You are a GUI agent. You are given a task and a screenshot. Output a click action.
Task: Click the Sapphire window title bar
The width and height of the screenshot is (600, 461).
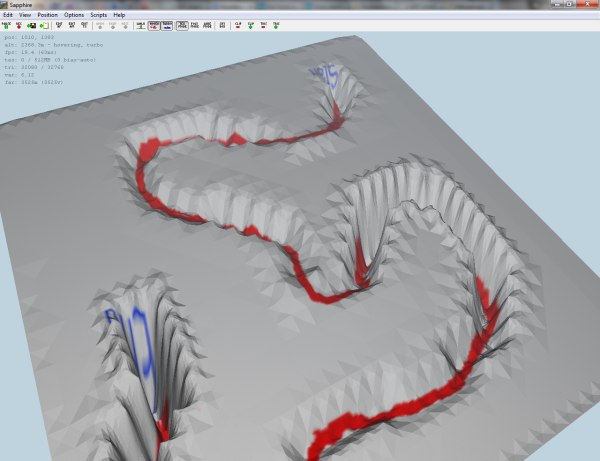(x=300, y=5)
